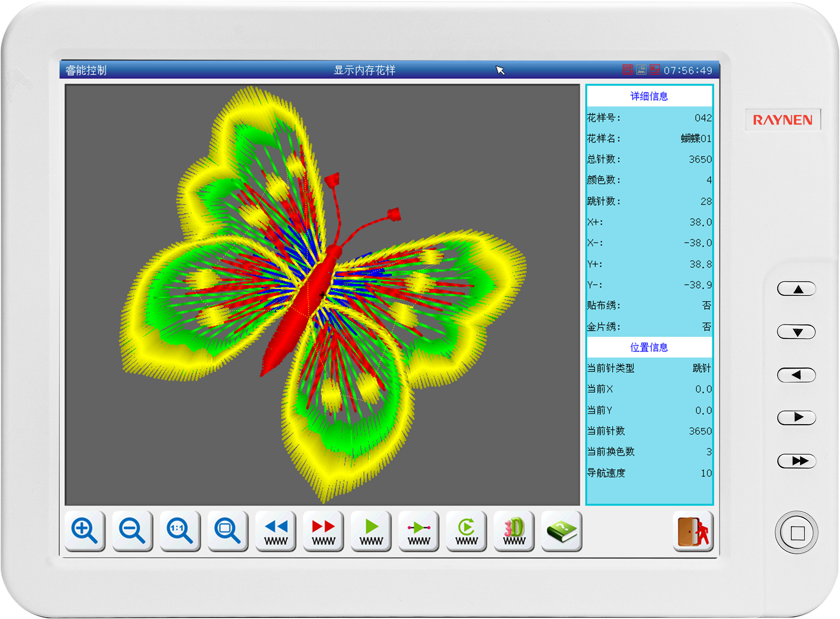
Task: Click the circular replay stitch icon
Action: [466, 531]
